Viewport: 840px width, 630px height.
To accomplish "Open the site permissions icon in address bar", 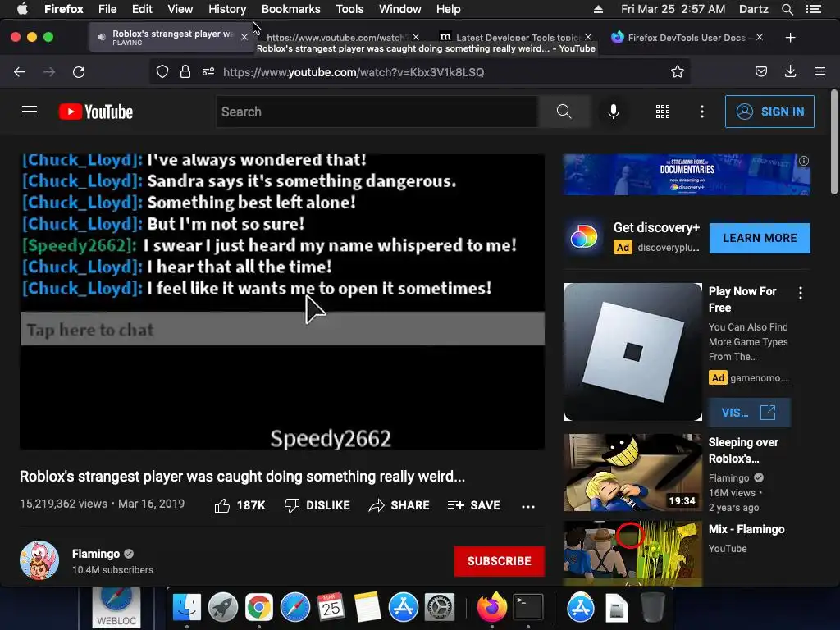I will (208, 72).
